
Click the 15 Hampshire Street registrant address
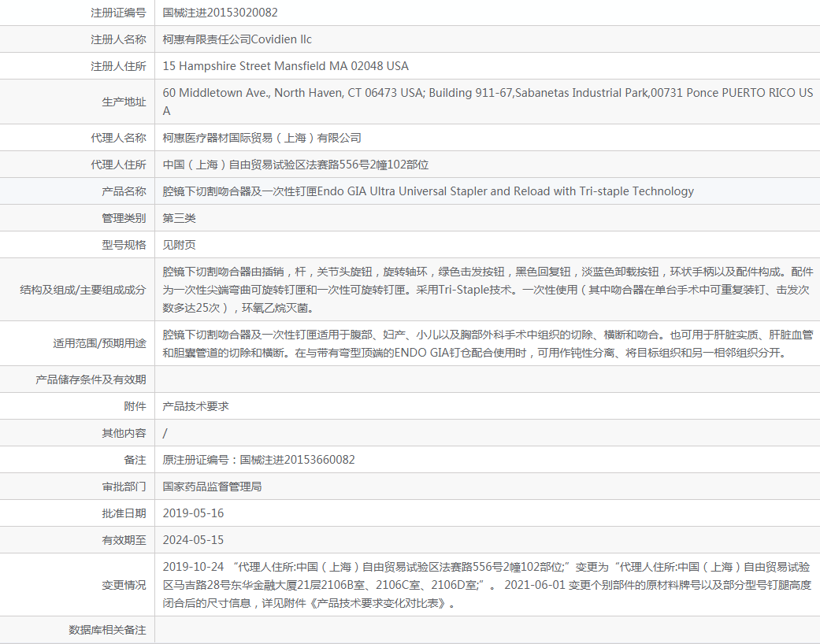tap(285, 66)
